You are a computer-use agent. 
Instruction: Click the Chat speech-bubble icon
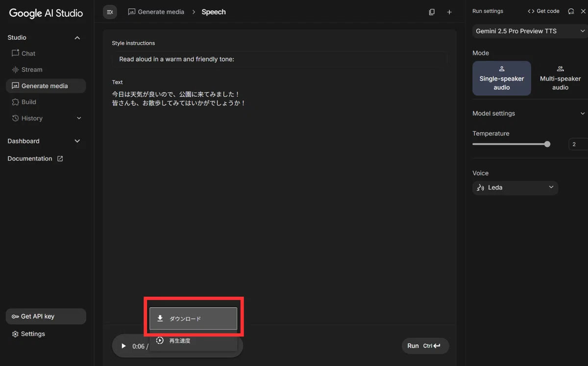[15, 53]
